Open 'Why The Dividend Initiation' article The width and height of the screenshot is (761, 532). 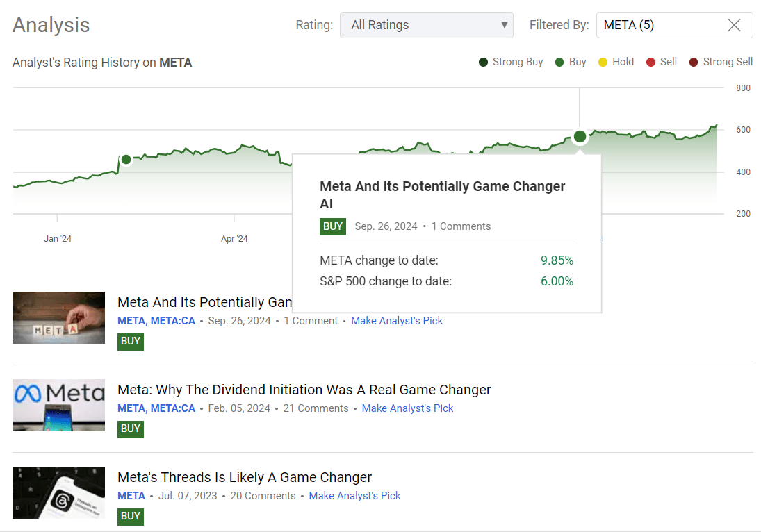(x=304, y=390)
